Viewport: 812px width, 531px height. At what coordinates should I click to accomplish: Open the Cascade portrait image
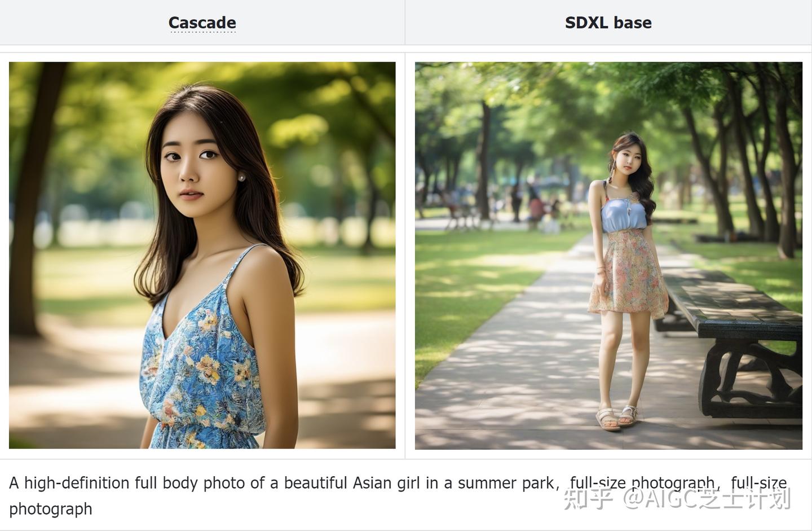pos(202,255)
